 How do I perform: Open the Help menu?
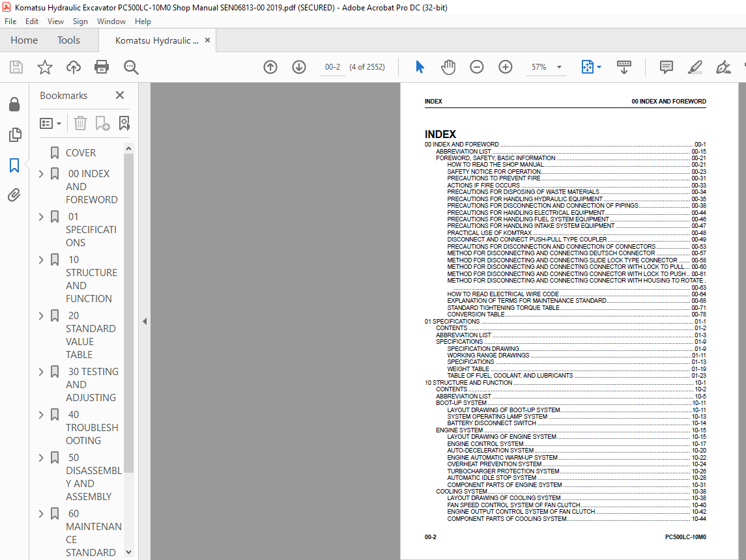pyautogui.click(x=143, y=21)
